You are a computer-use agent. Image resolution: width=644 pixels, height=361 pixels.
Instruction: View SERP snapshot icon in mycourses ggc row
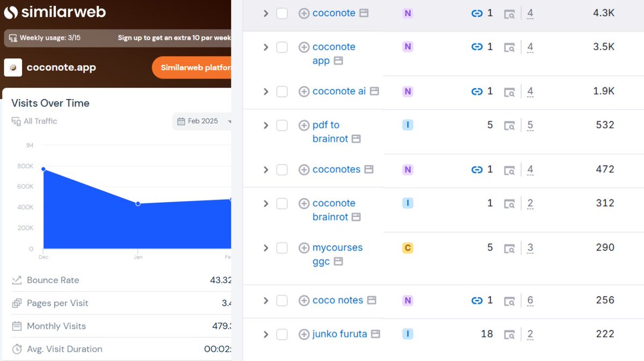pos(509,248)
